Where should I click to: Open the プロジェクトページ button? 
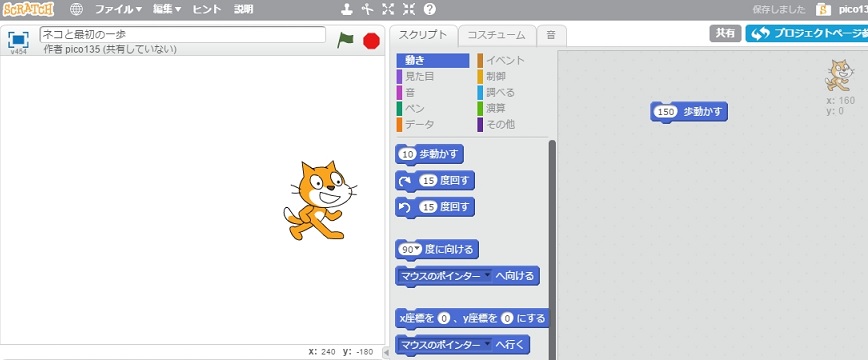[807, 34]
